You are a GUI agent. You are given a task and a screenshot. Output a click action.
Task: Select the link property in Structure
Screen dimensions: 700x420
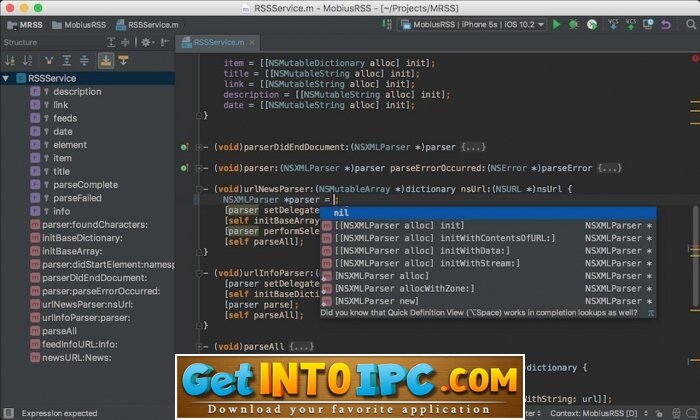click(x=61, y=105)
